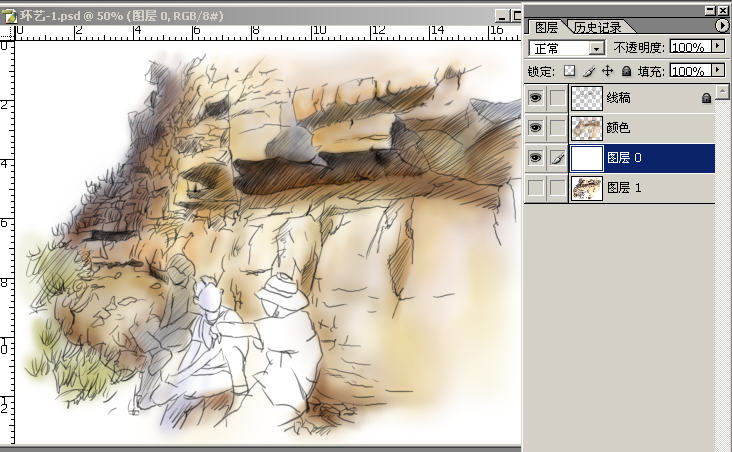Click 不透明度 value field 100%
The width and height of the screenshot is (732, 452).
click(690, 46)
